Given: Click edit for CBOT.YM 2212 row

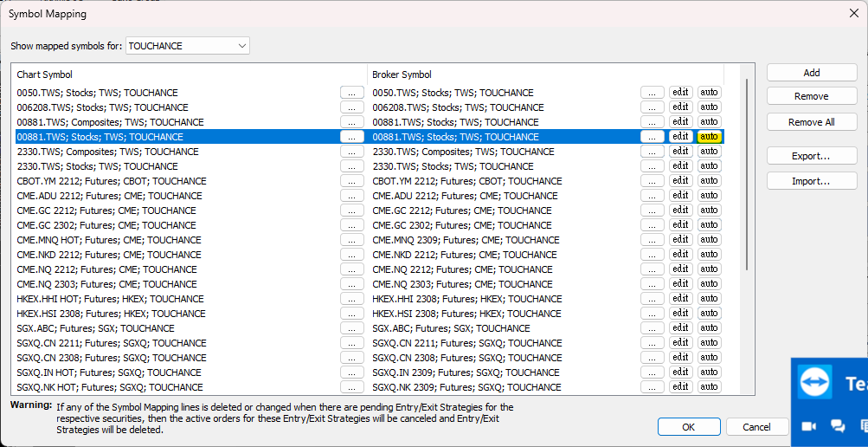Looking at the screenshot, I should [x=680, y=181].
